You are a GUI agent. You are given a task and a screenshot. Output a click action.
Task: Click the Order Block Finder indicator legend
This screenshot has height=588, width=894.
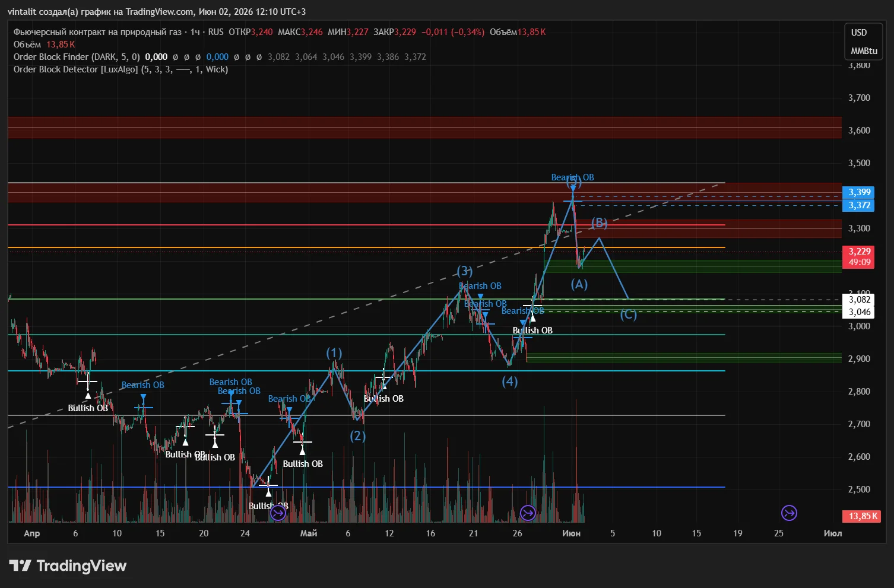click(77, 57)
